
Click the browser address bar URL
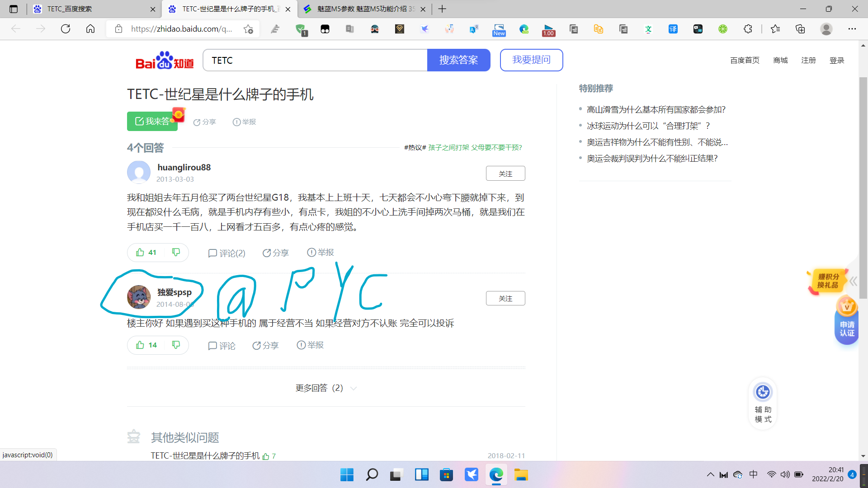pyautogui.click(x=182, y=29)
